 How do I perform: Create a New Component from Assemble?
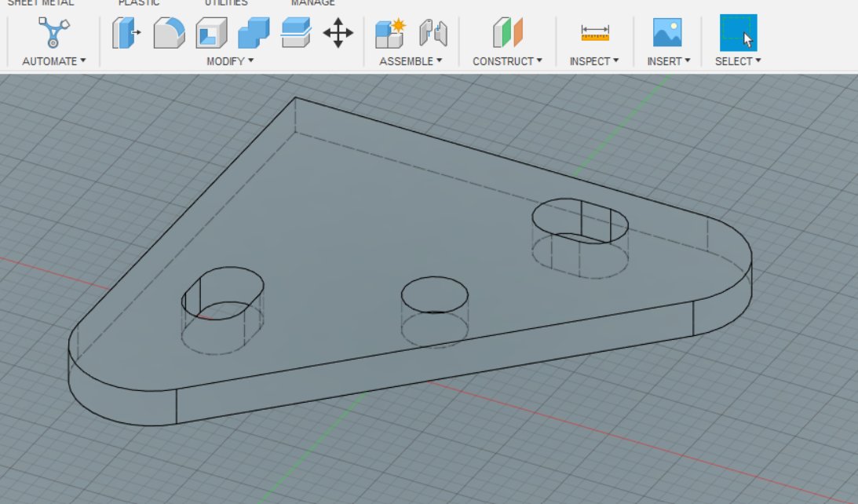(x=390, y=33)
